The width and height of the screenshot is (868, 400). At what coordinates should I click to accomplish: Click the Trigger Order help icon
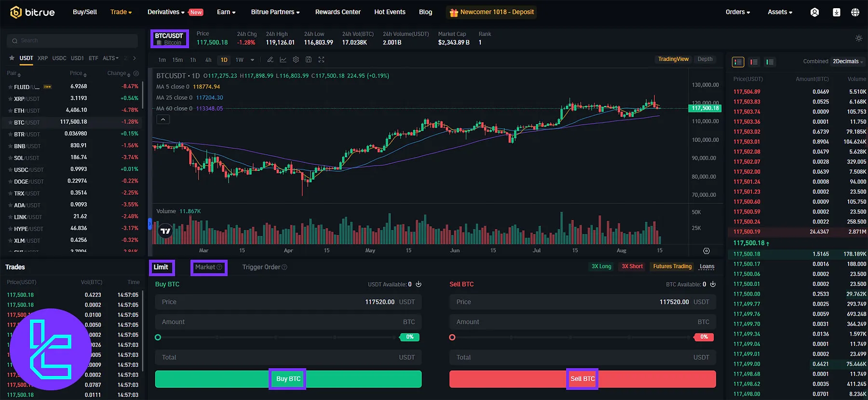pos(284,267)
